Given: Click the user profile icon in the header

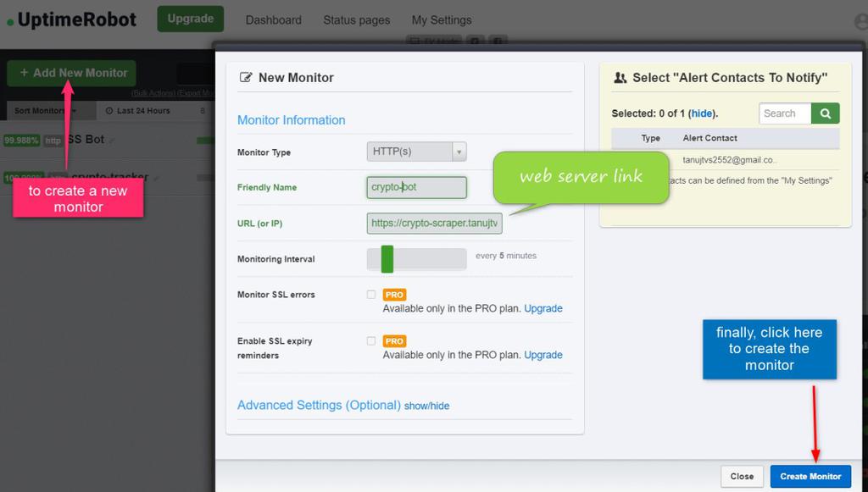Looking at the screenshot, I should [x=861, y=21].
